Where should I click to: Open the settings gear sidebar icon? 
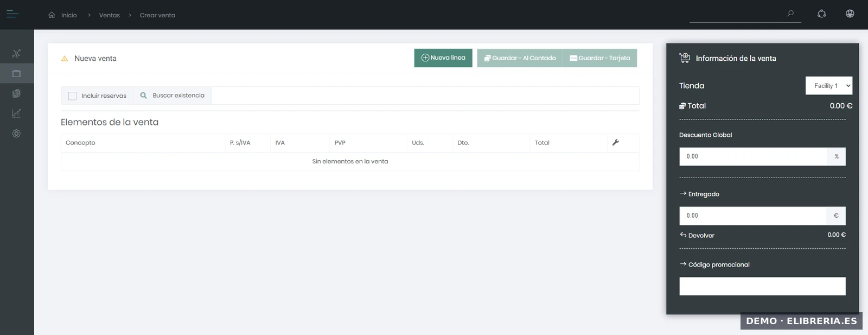click(x=16, y=134)
